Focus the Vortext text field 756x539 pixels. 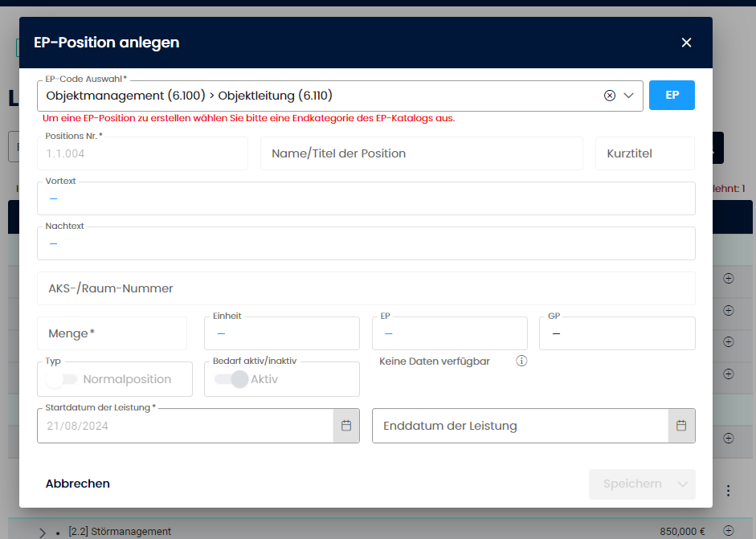pos(366,198)
